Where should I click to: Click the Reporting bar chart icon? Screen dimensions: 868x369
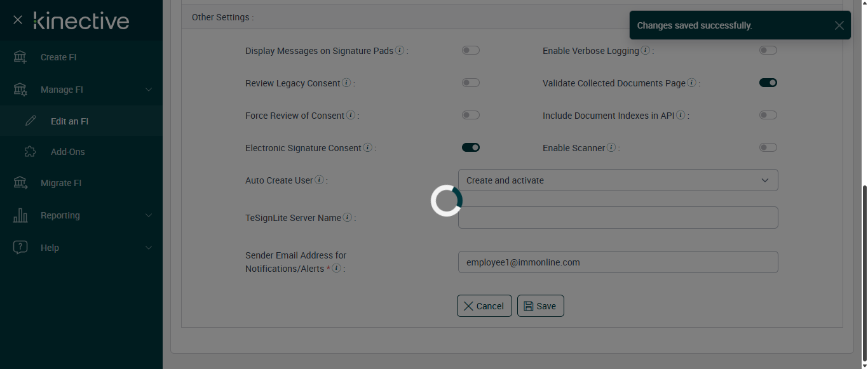coord(20,215)
